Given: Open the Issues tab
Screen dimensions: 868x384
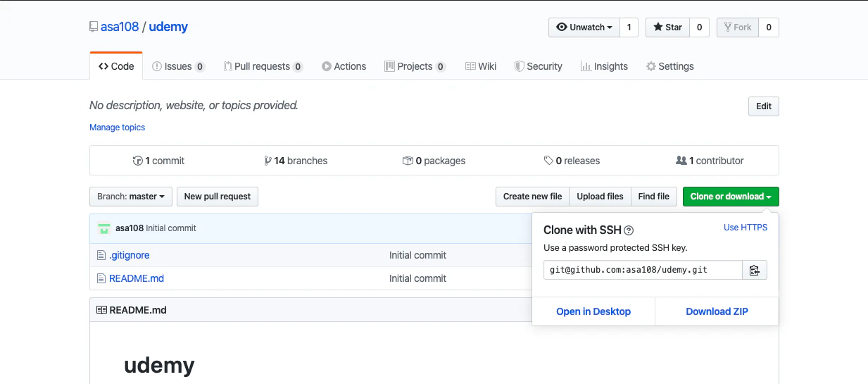Looking at the screenshot, I should 178,66.
